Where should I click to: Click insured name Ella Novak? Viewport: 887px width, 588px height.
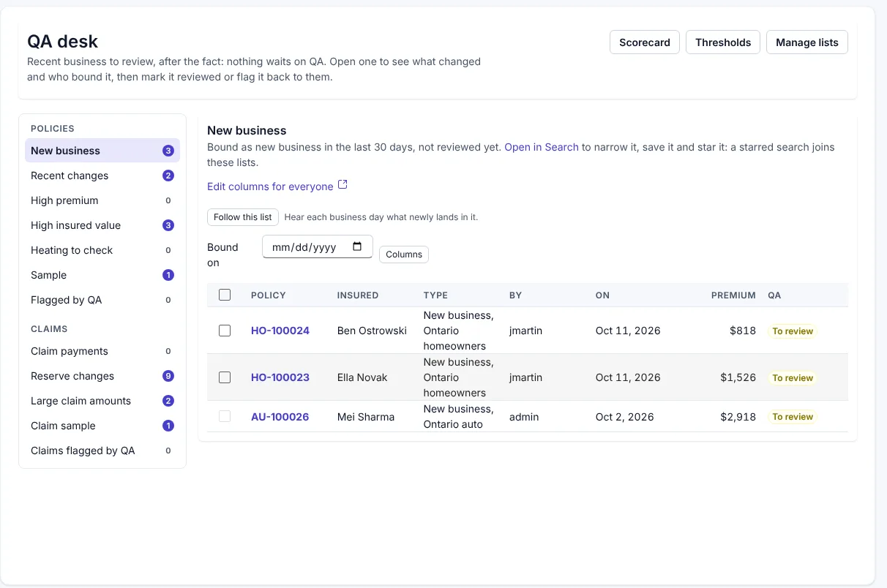tap(362, 377)
